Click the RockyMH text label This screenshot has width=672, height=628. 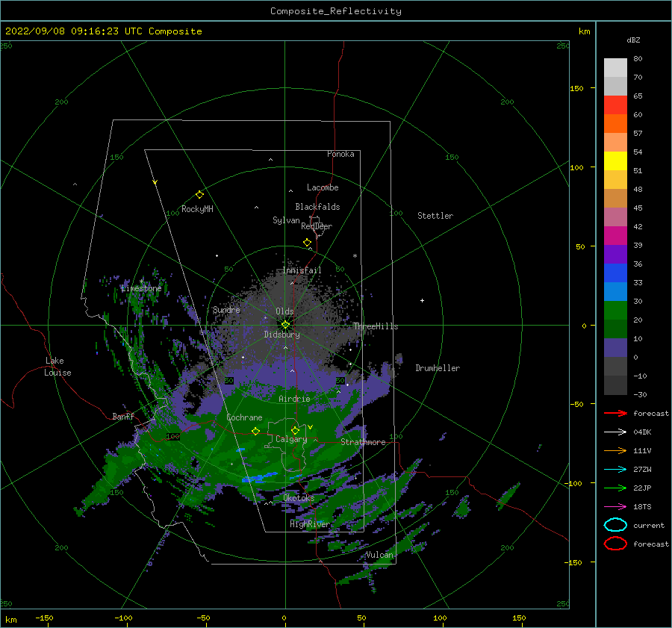[197, 209]
